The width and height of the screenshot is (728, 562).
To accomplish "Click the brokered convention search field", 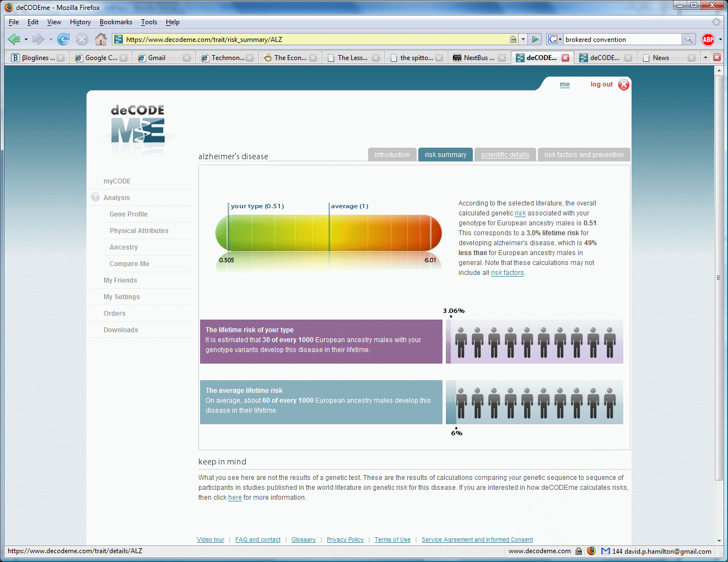I will (622, 39).
